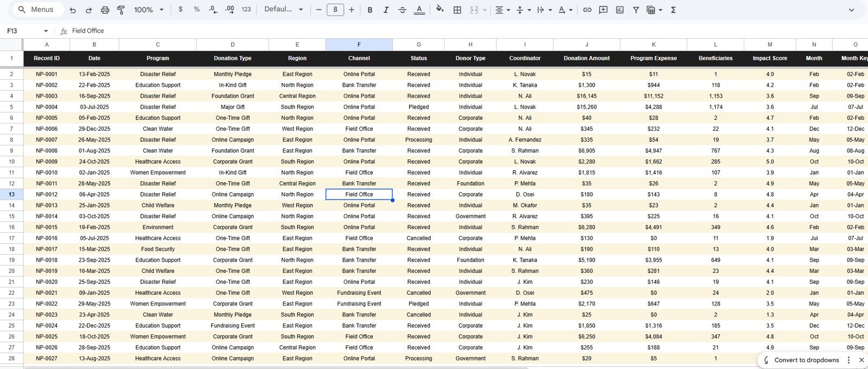Open Text wrapping dropdown
Viewport: 868px width, 369px height.
point(544,10)
